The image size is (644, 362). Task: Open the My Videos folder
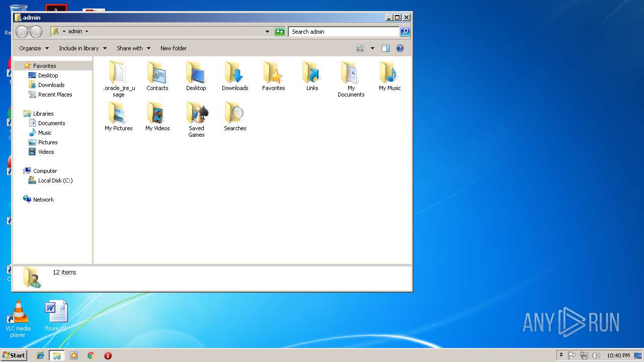[157, 116]
